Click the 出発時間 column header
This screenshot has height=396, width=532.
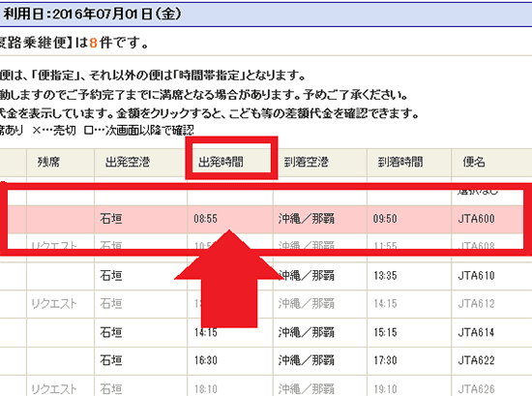click(221, 162)
